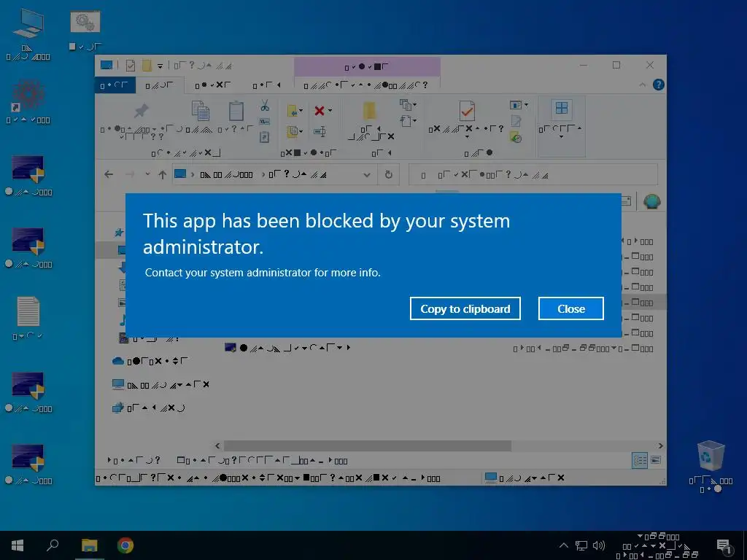This screenshot has width=747, height=560.
Task: Open the taskbar search magnifier
Action: 53,545
